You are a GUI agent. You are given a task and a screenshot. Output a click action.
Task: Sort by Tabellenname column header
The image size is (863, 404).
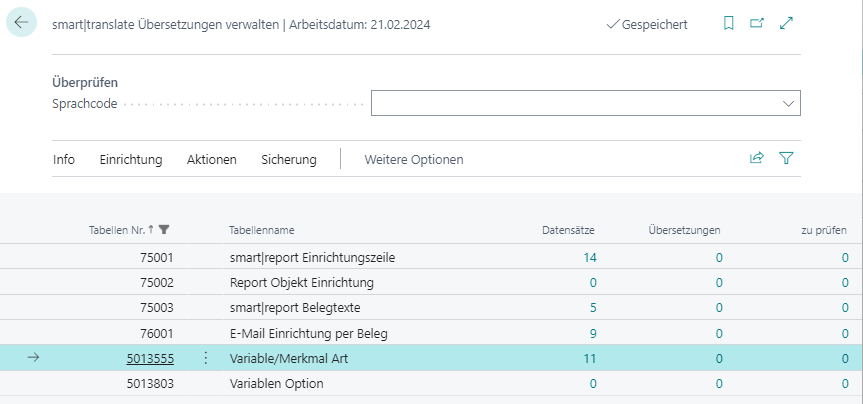click(x=261, y=230)
